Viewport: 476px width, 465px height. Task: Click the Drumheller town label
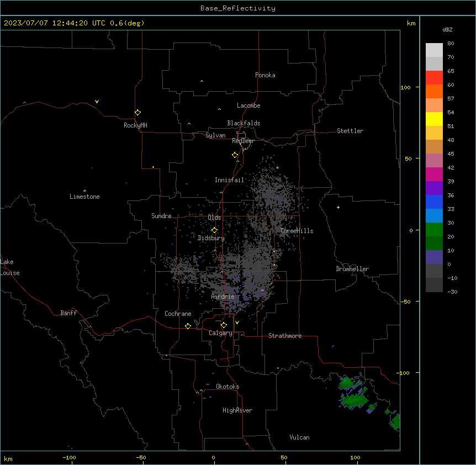click(x=352, y=269)
